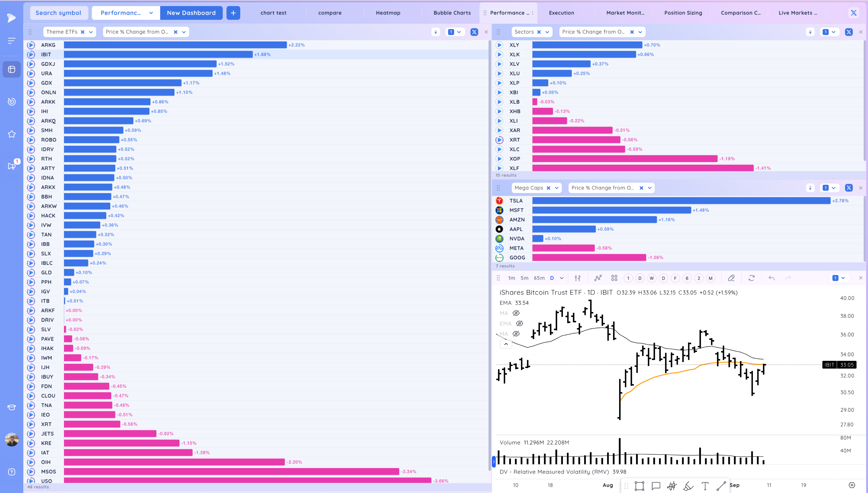Image resolution: width=868 pixels, height=493 pixels.
Task: Click the Search symbol field
Action: pos(59,13)
